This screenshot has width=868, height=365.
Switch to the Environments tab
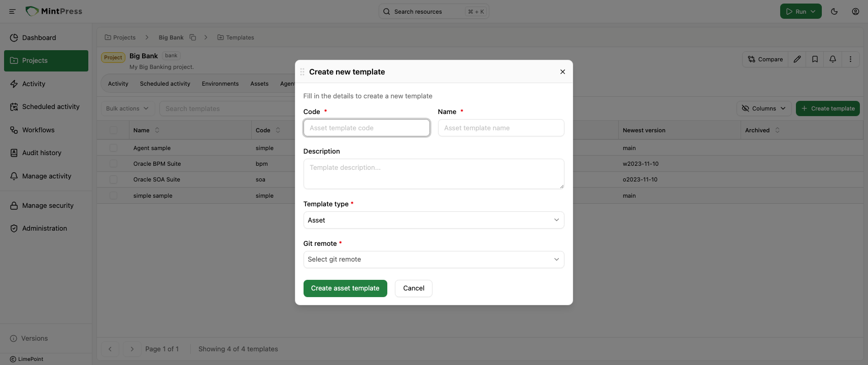click(220, 84)
